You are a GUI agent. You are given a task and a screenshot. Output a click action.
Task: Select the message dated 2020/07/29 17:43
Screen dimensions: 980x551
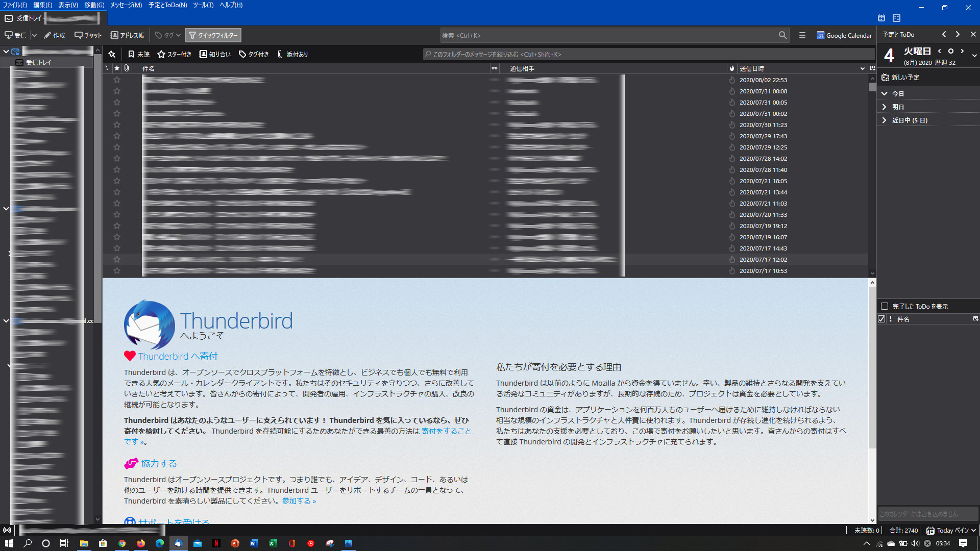[x=485, y=136]
